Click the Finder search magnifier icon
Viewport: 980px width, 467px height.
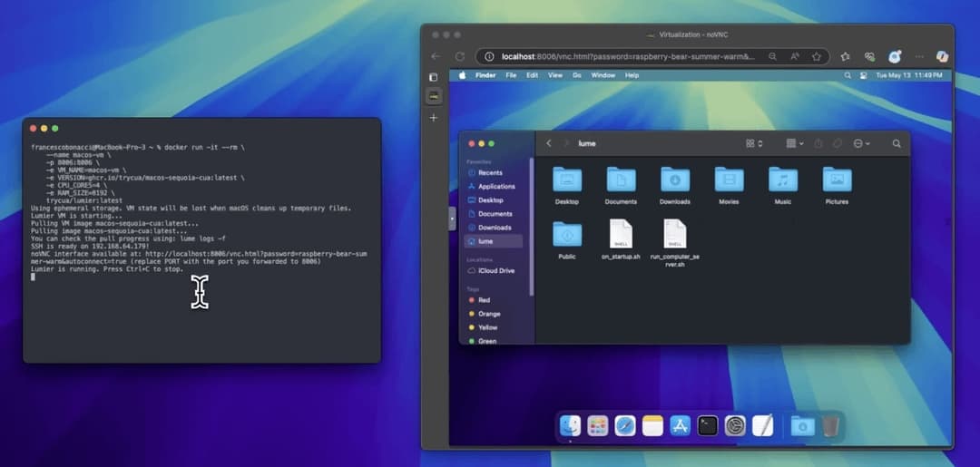click(x=897, y=143)
